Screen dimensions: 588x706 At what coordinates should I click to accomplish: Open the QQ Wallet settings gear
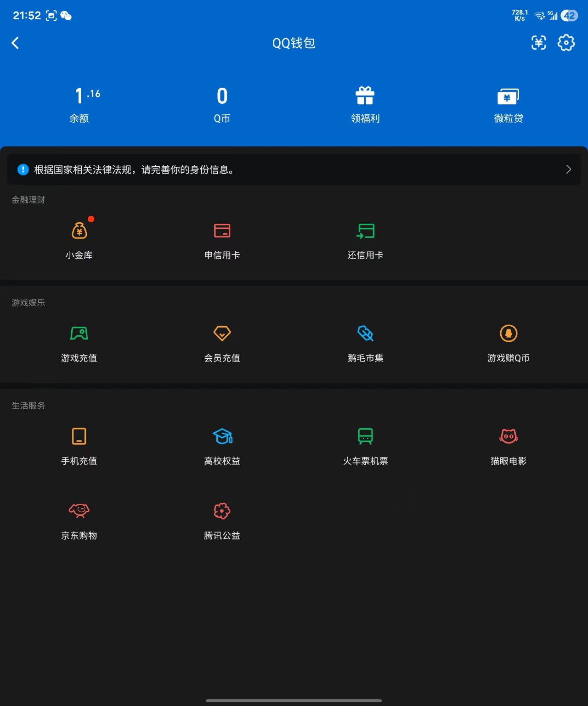566,42
